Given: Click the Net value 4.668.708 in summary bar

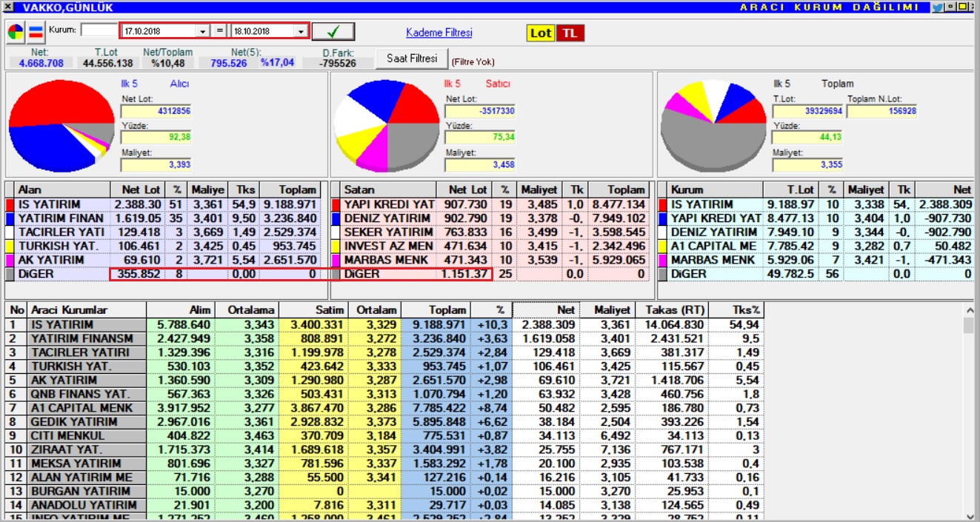Looking at the screenshot, I should 41,64.
